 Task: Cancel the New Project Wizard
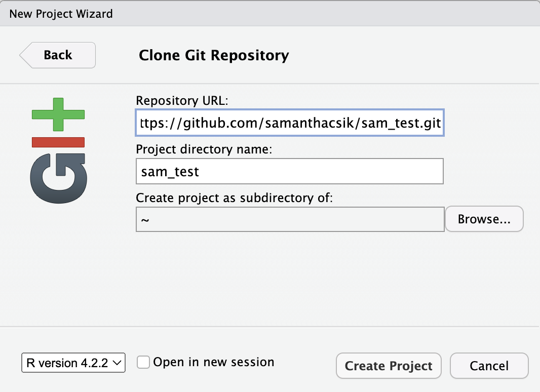(489, 366)
